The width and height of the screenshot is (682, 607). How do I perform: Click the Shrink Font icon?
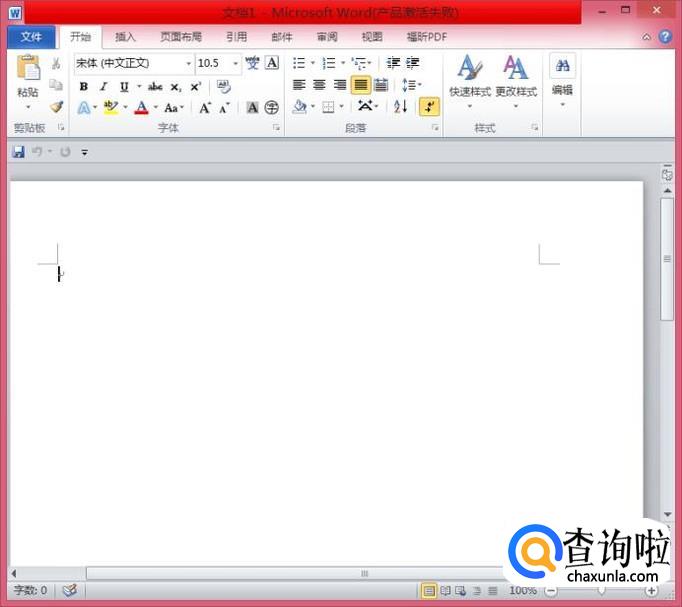point(224,108)
